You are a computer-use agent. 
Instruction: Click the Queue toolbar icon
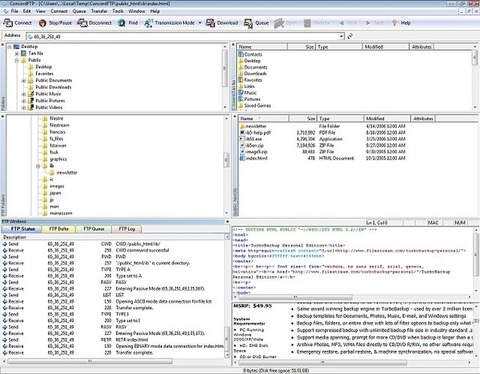tap(248, 23)
